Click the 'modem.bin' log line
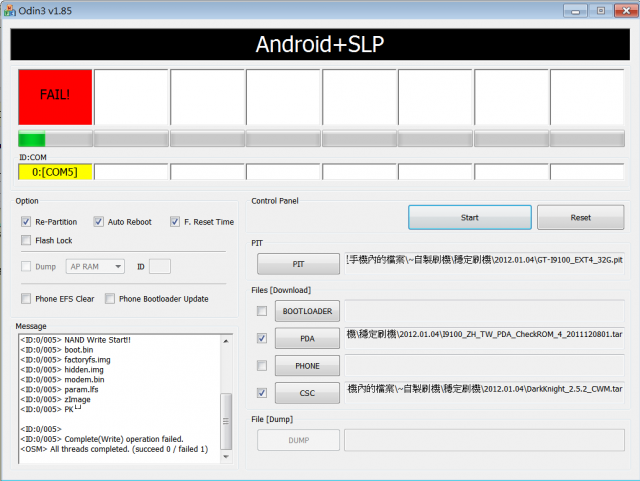This screenshot has height=481, width=640. tap(62, 379)
